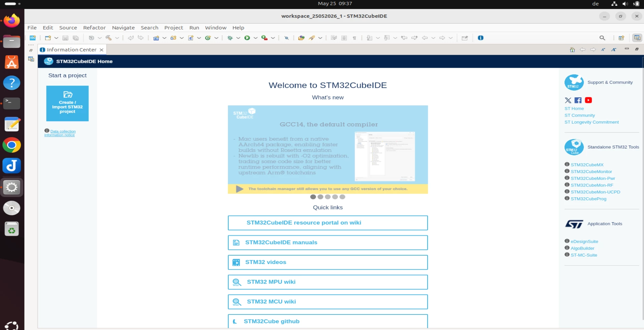Expand the New wizard dropdown arrow
Screen dimensions: 644x330
click(56, 38)
